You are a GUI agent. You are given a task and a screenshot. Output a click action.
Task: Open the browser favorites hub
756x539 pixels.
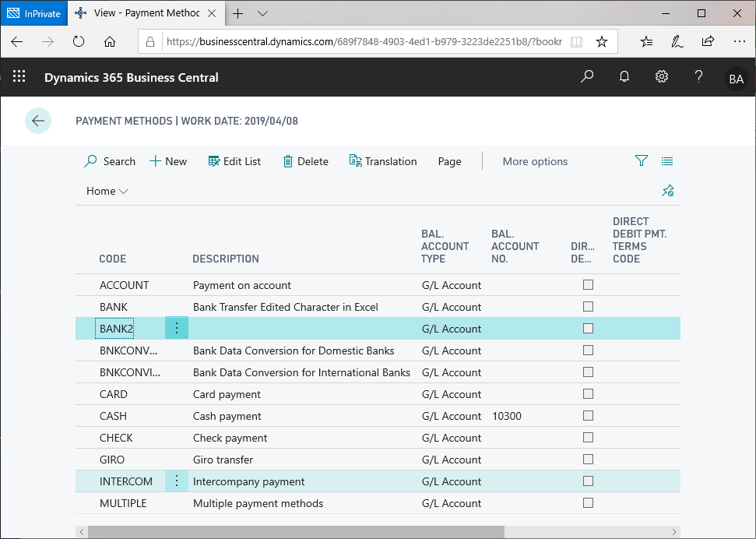click(646, 41)
